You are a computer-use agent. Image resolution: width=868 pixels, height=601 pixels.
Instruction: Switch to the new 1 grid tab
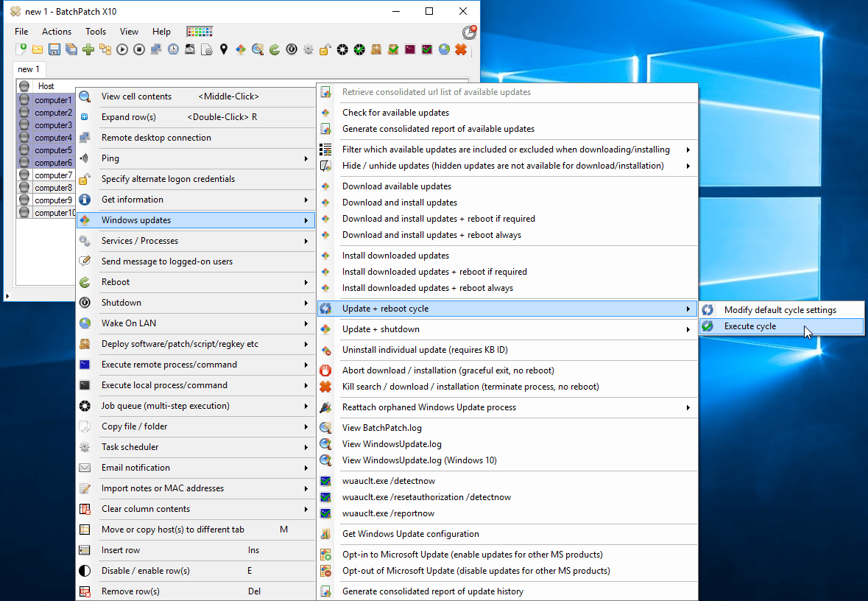29,69
